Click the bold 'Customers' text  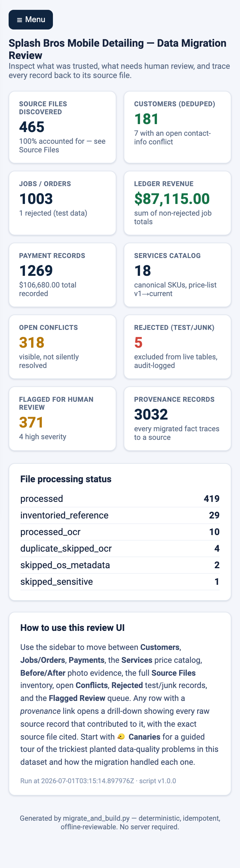coord(160,647)
